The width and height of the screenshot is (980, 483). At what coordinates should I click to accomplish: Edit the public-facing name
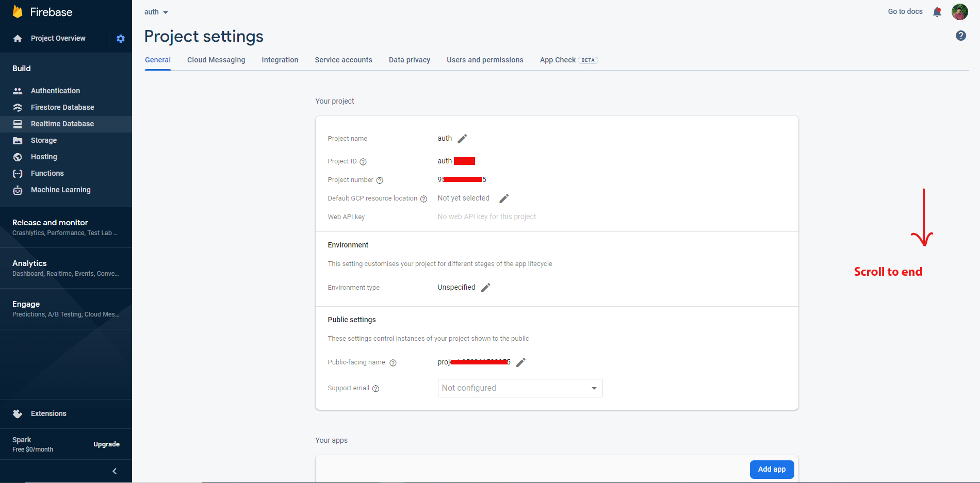coord(521,362)
